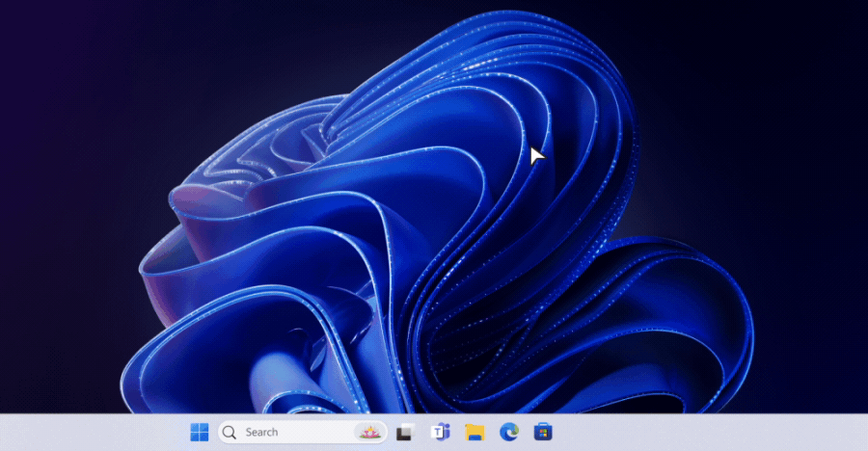Screen dimensions: 868x451
Task: Open File Explorer from the taskbar
Action: tap(475, 432)
